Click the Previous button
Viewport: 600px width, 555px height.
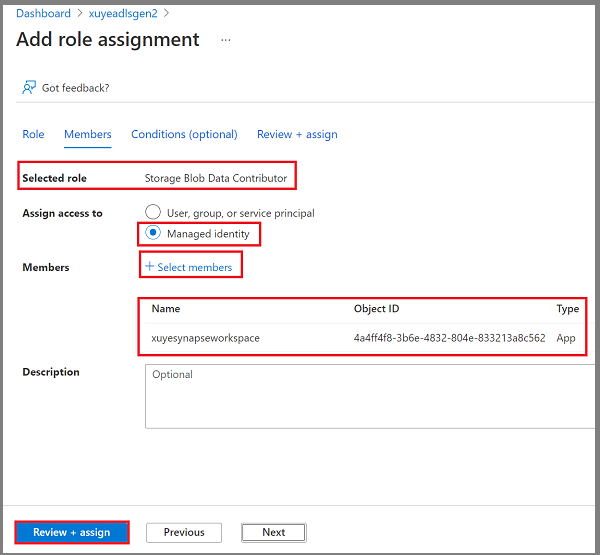[x=184, y=532]
